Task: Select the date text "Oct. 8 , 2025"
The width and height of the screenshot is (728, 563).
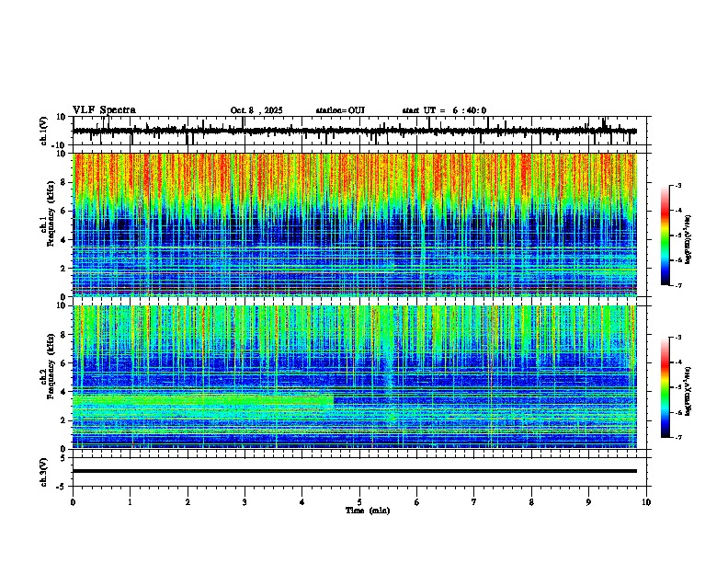Action: [256, 110]
